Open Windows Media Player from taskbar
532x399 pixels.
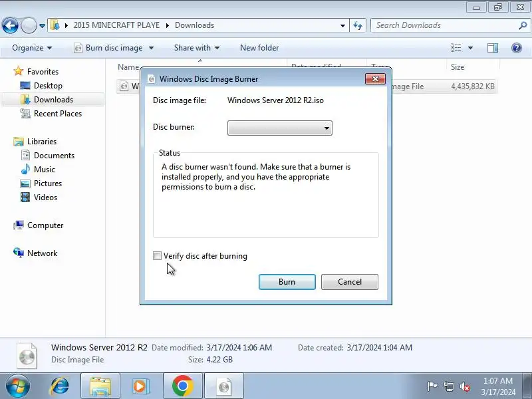pos(140,386)
